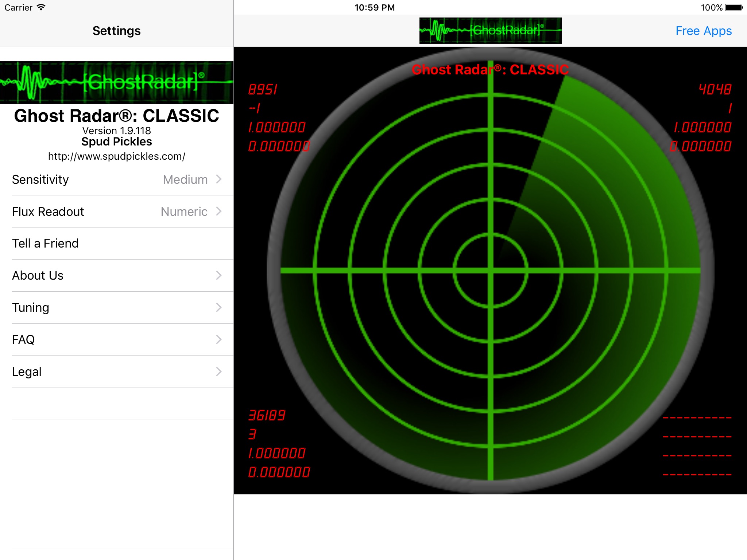Tap the radar display center crosshair
This screenshot has width=747, height=560.
click(x=491, y=271)
